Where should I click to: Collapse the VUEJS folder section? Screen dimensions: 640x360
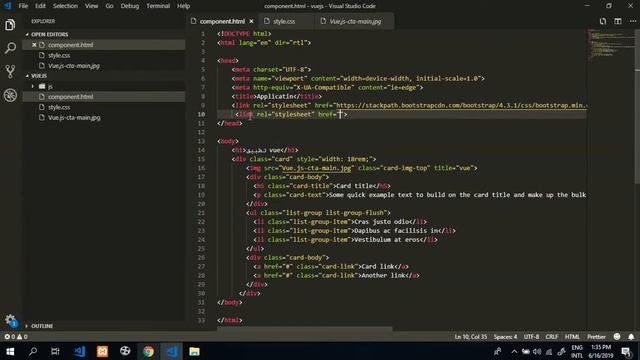click(x=39, y=76)
